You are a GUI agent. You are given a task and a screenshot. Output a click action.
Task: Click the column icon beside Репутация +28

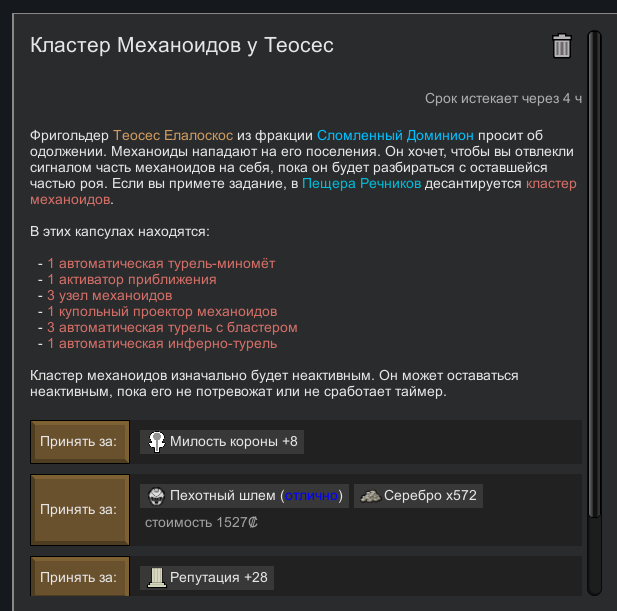tap(157, 577)
